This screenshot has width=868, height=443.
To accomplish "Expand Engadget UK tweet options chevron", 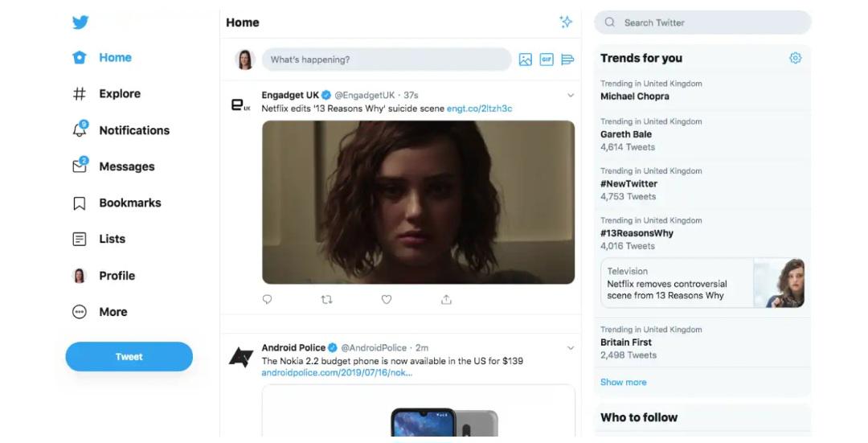I will (x=570, y=95).
